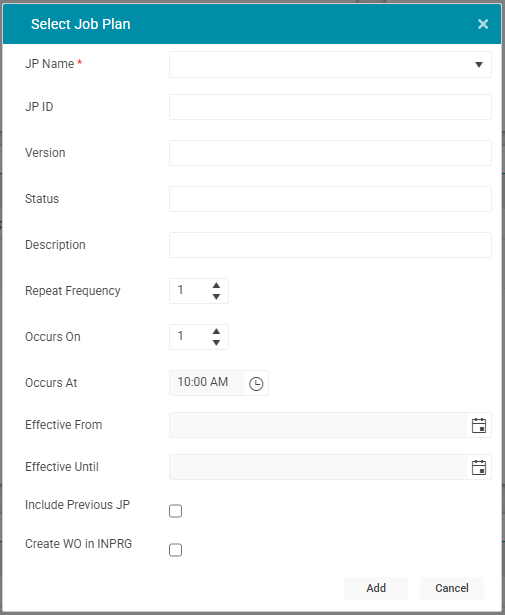
Task: Click into the Version input field
Action: (330, 153)
